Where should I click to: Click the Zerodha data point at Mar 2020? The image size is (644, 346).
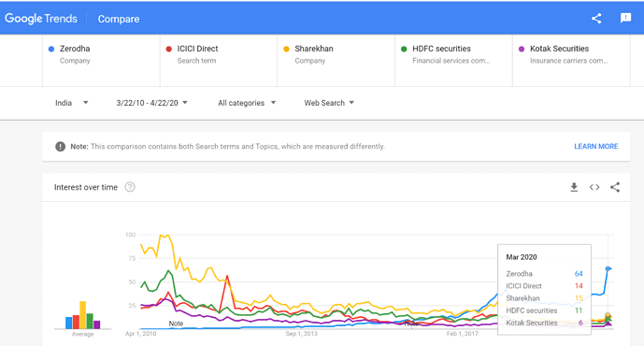(608, 268)
